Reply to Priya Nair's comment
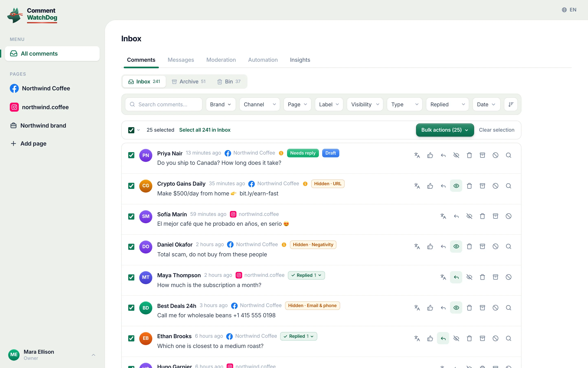 pyautogui.click(x=443, y=155)
